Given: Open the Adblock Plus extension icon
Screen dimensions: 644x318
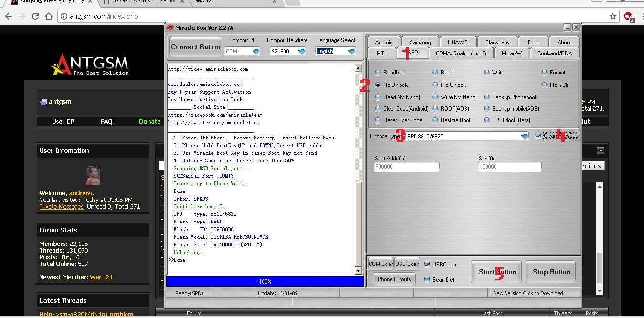Looking at the screenshot, I should [x=629, y=17].
